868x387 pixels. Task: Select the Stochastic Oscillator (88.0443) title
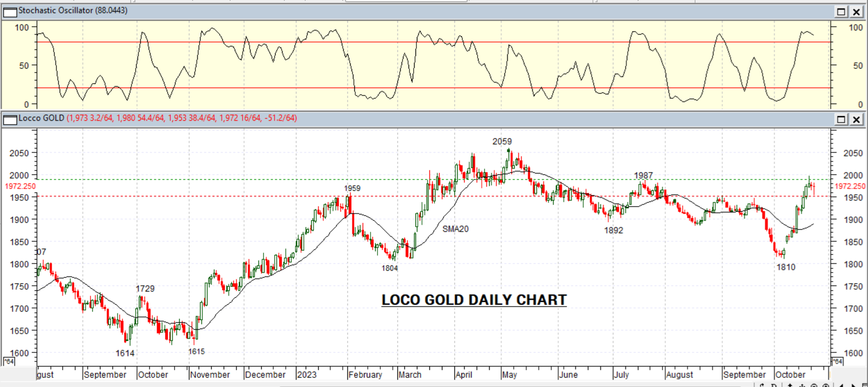point(73,10)
